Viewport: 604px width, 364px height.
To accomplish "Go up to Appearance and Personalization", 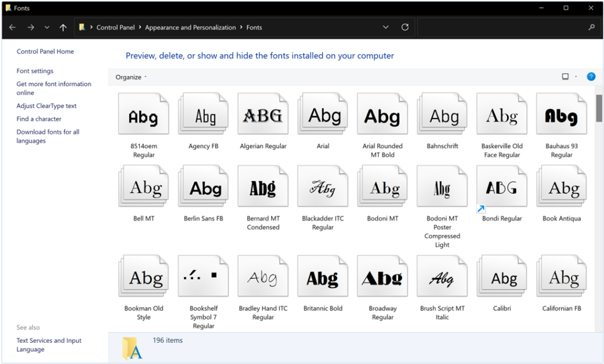I will (x=63, y=27).
